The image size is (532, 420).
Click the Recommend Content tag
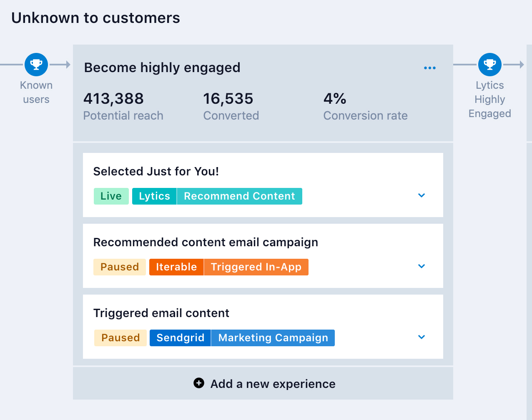(239, 196)
